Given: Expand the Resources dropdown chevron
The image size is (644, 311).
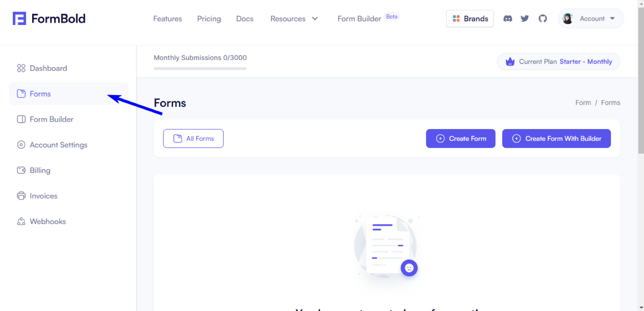Looking at the screenshot, I should [315, 19].
